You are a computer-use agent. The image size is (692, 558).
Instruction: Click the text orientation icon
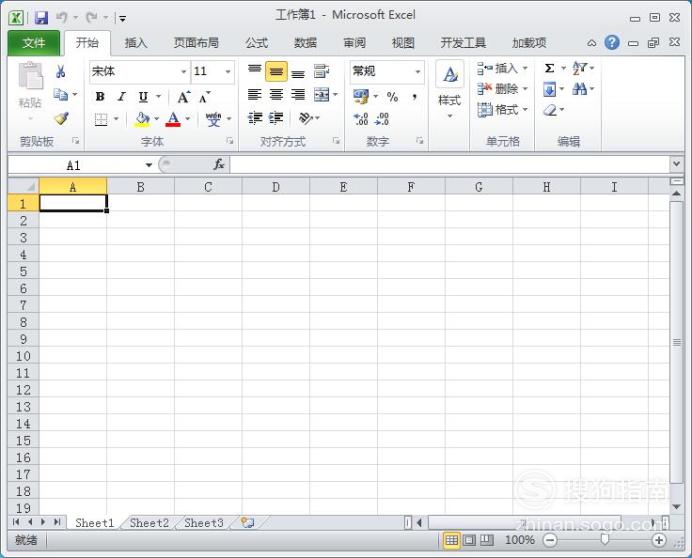point(306,118)
